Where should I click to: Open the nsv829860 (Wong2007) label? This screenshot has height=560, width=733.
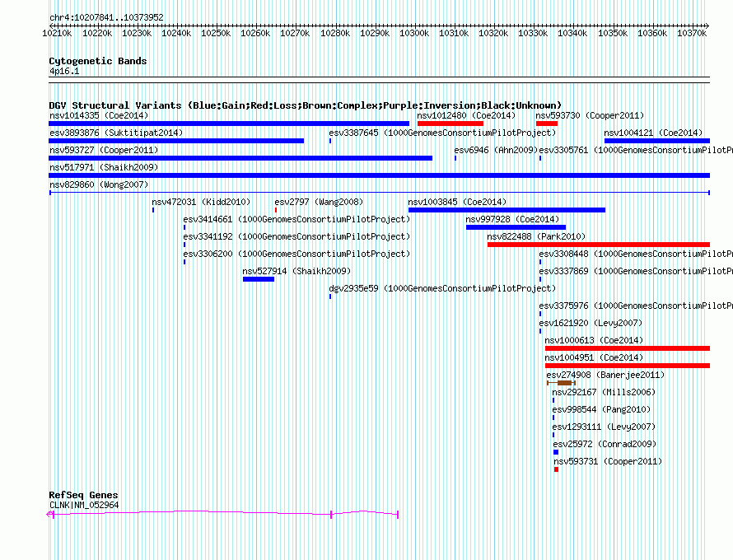(x=99, y=184)
